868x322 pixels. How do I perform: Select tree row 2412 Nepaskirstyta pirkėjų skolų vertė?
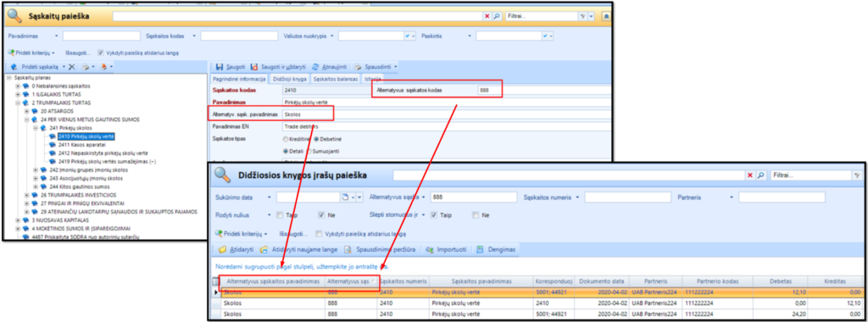pyautogui.click(x=103, y=153)
